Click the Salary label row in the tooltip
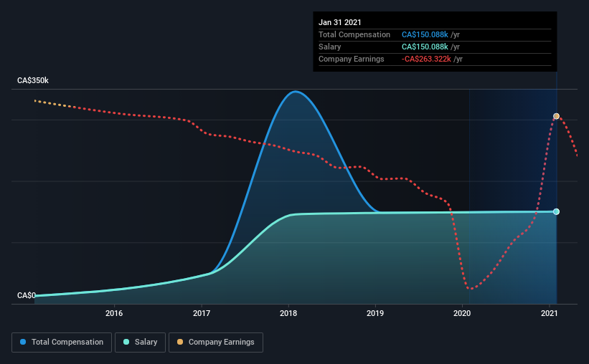Screen dimensions: 589x364 pyautogui.click(x=435, y=47)
